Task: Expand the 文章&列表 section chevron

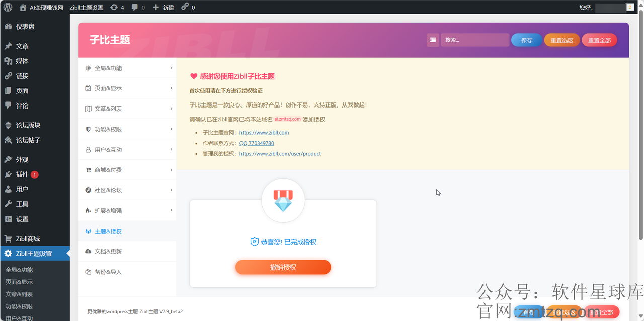Action: pyautogui.click(x=171, y=109)
